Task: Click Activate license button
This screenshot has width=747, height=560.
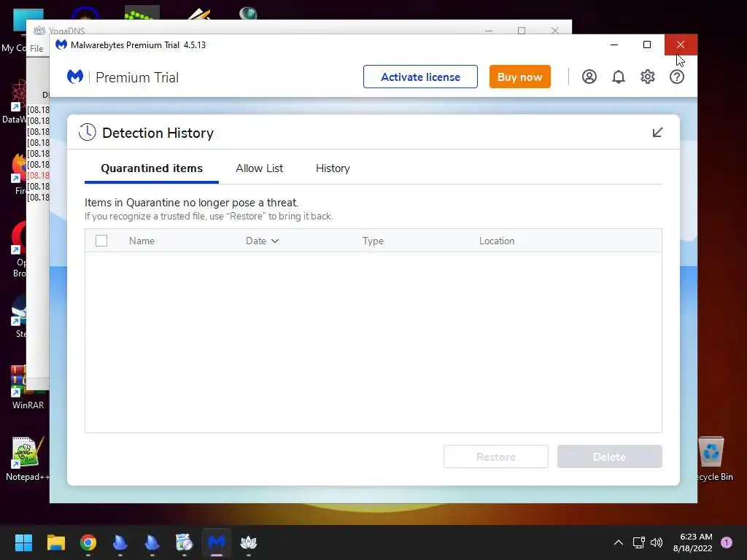Action: tap(420, 77)
